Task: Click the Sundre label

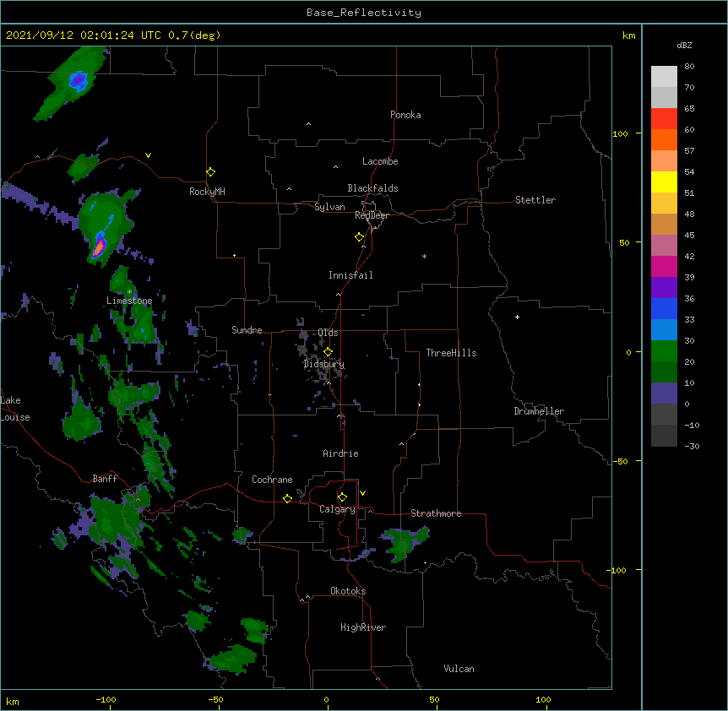Action: [247, 330]
